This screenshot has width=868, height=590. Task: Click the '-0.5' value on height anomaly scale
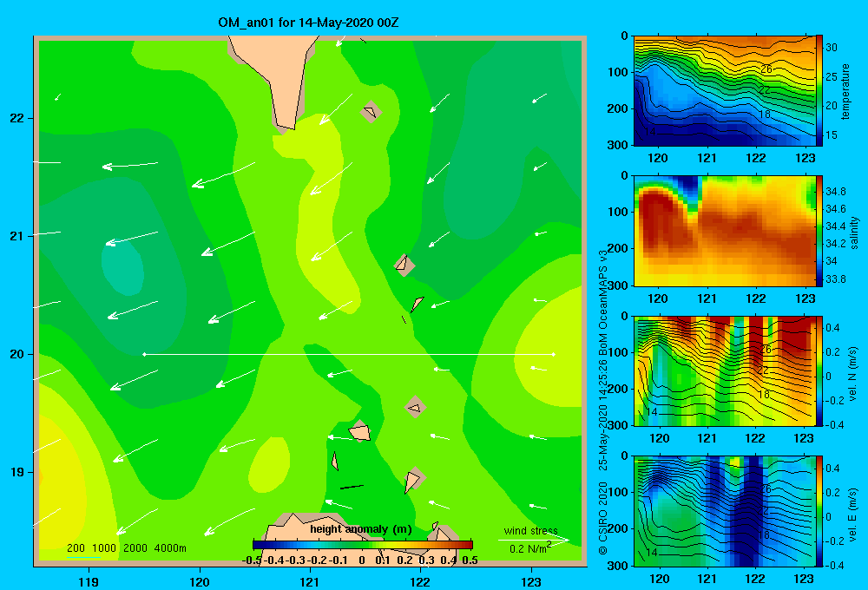[253, 560]
